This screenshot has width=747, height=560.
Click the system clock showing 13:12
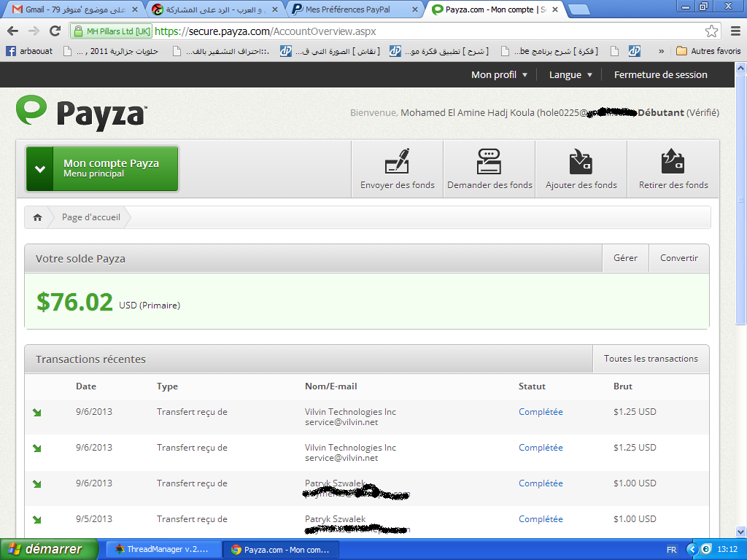pyautogui.click(x=727, y=550)
